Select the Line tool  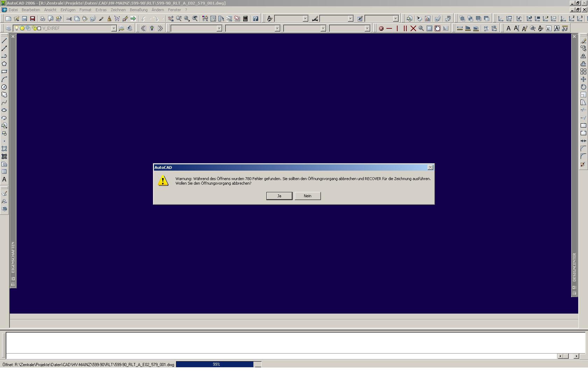(4, 41)
